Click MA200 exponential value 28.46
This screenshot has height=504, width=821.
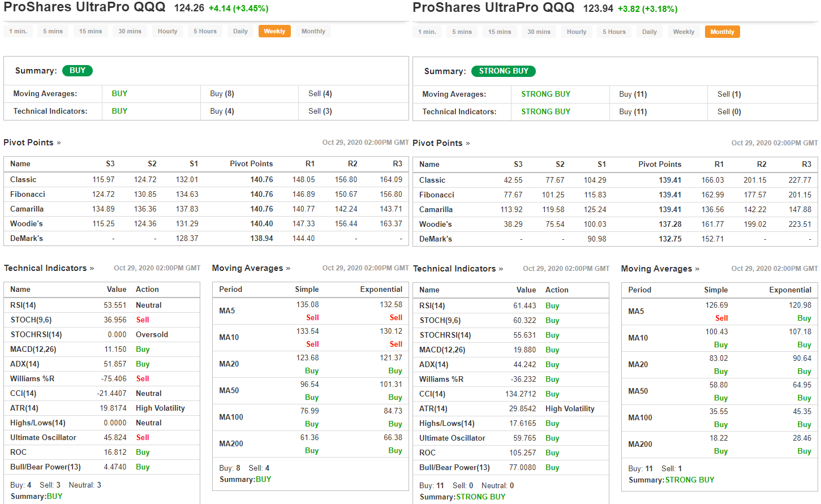point(802,438)
